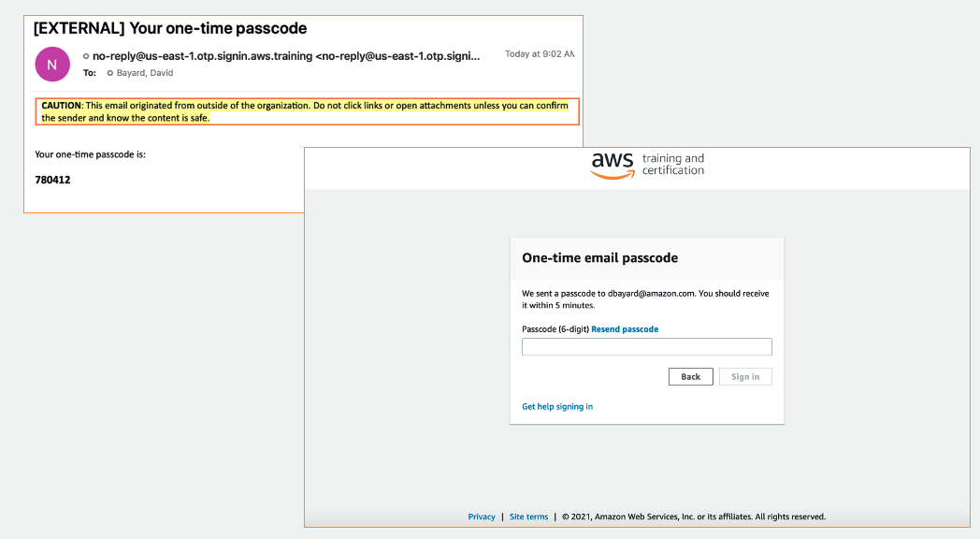Image resolution: width=980 pixels, height=539 pixels.
Task: Click the purple "N" sender avatar
Action: [x=51, y=64]
